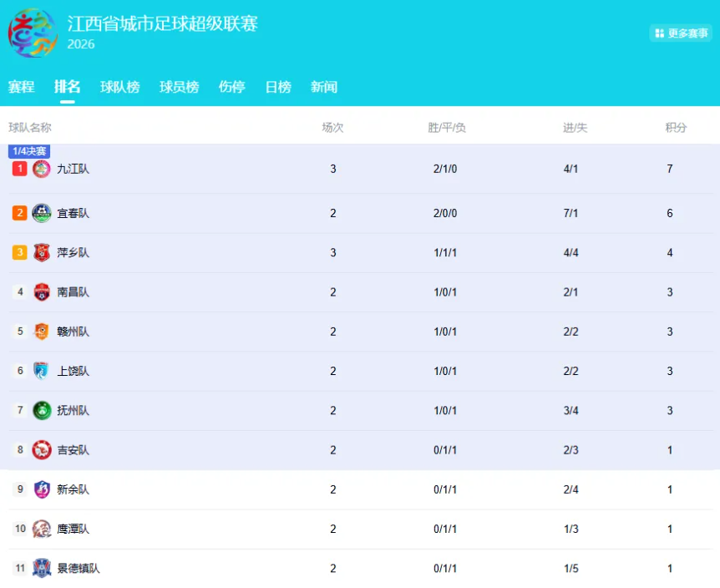
Task: Click the 南昌队 team crest
Action: point(41,292)
